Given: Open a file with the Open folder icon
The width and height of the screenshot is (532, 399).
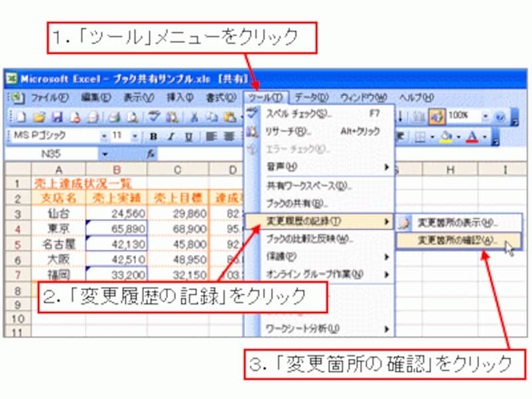Looking at the screenshot, I should [39, 117].
